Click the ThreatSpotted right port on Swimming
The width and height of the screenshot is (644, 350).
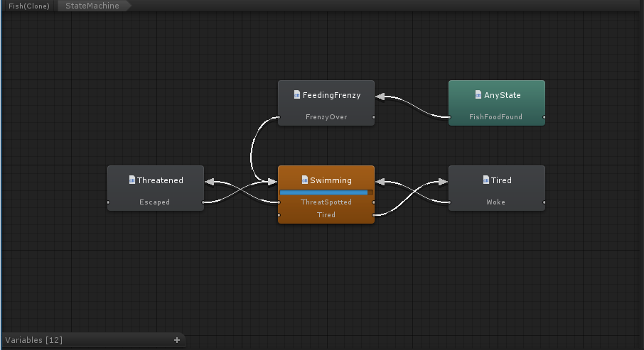(373, 202)
